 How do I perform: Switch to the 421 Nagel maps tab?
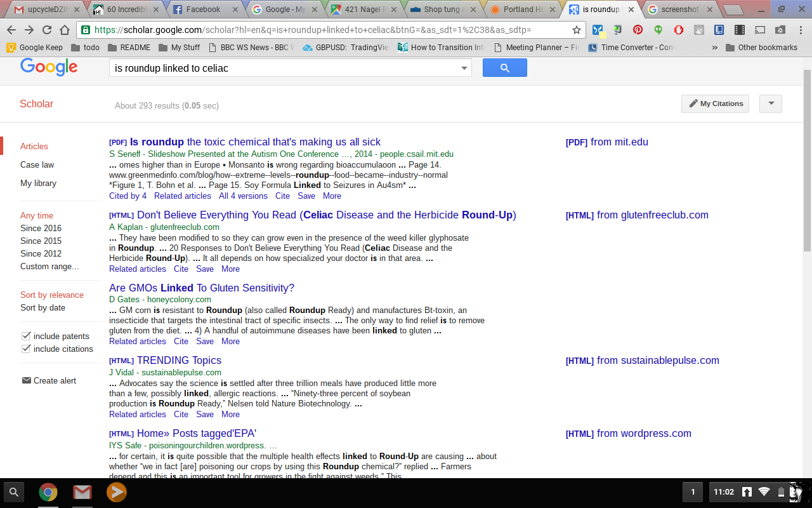click(x=363, y=10)
